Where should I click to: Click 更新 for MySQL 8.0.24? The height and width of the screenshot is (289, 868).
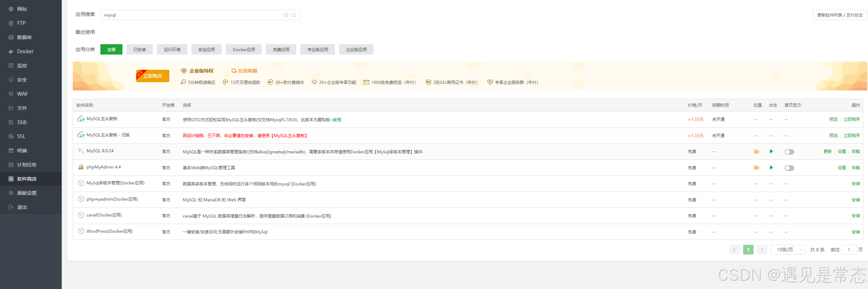827,152
